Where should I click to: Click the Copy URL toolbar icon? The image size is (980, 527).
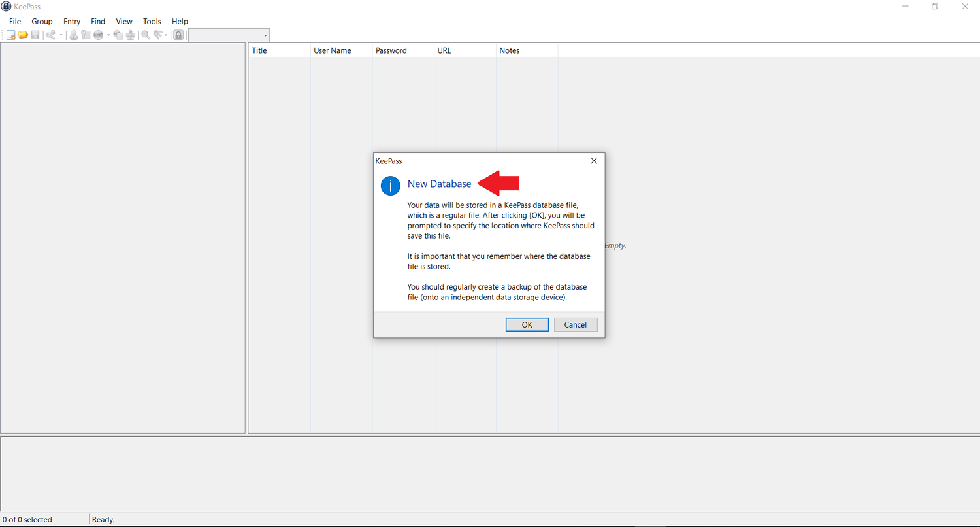118,35
